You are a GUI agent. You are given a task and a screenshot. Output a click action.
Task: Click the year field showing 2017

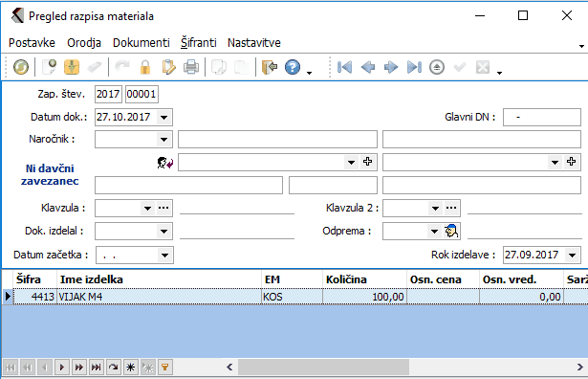coord(108,94)
